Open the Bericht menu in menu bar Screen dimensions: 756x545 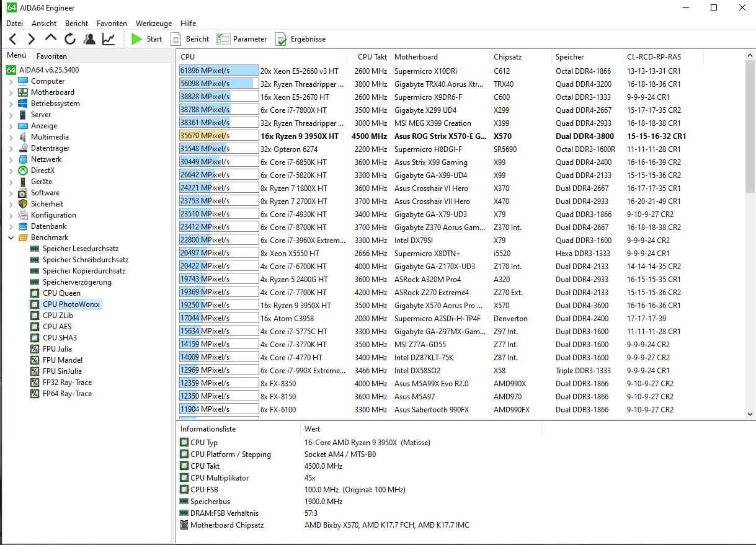point(77,23)
